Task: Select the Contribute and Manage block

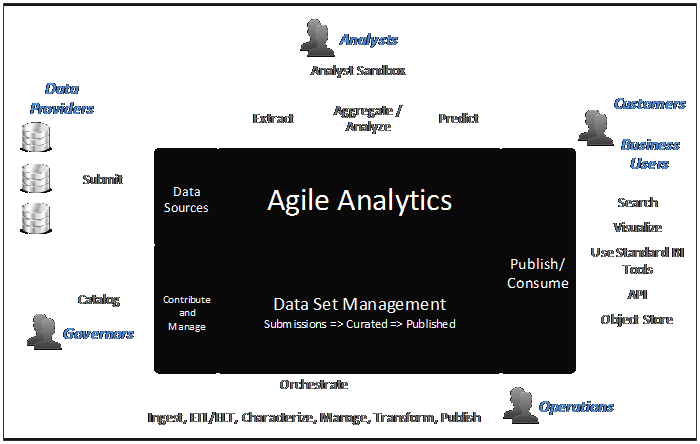Action: [x=186, y=313]
